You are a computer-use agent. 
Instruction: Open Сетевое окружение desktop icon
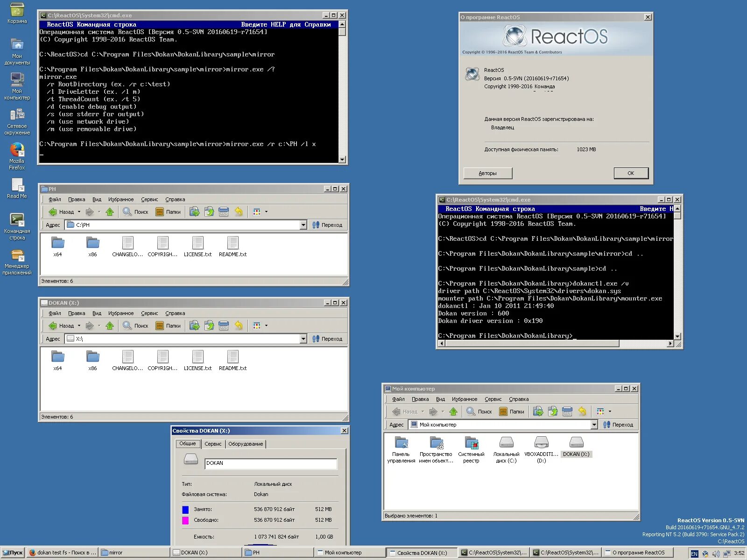(17, 121)
